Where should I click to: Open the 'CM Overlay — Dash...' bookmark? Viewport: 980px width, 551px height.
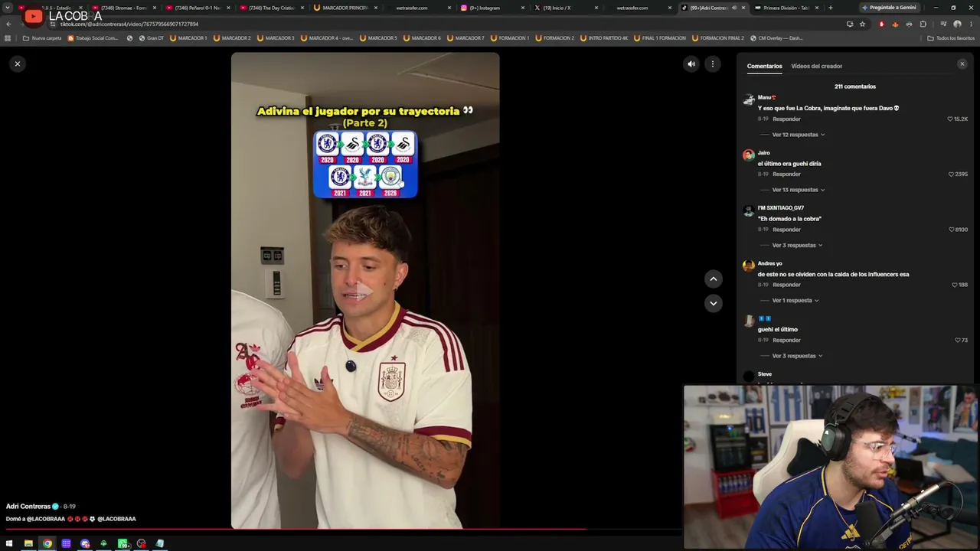click(776, 38)
